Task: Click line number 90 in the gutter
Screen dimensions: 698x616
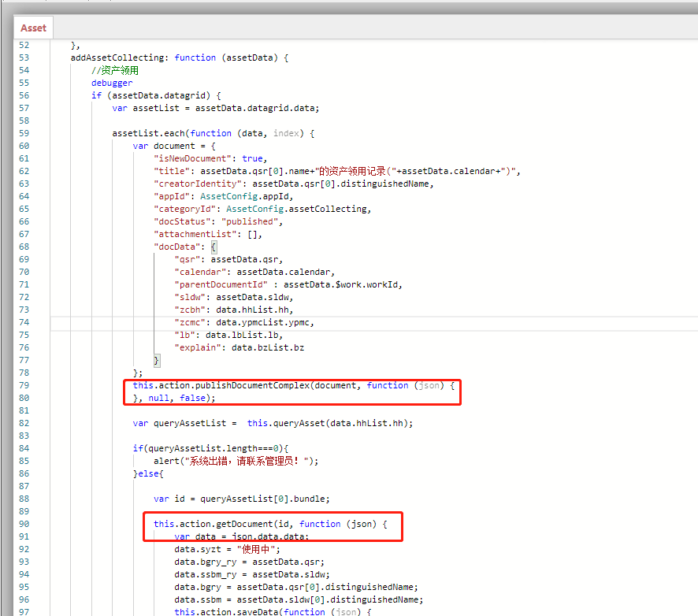Action: [24, 524]
